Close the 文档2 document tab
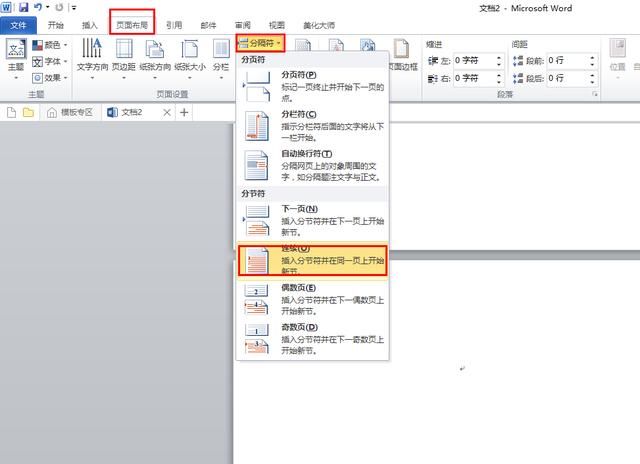Viewport: 640px width, 464px height. 167,112
